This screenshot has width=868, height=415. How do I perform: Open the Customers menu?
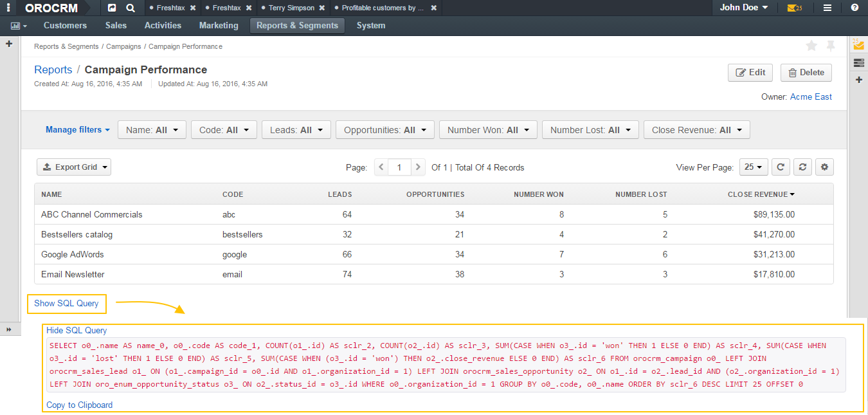tap(65, 26)
